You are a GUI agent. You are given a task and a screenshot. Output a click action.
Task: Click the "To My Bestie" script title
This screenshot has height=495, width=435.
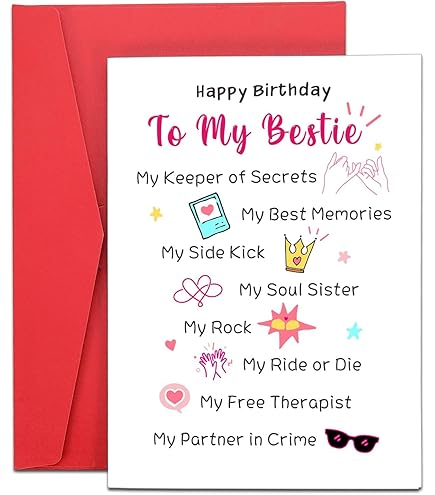255,132
